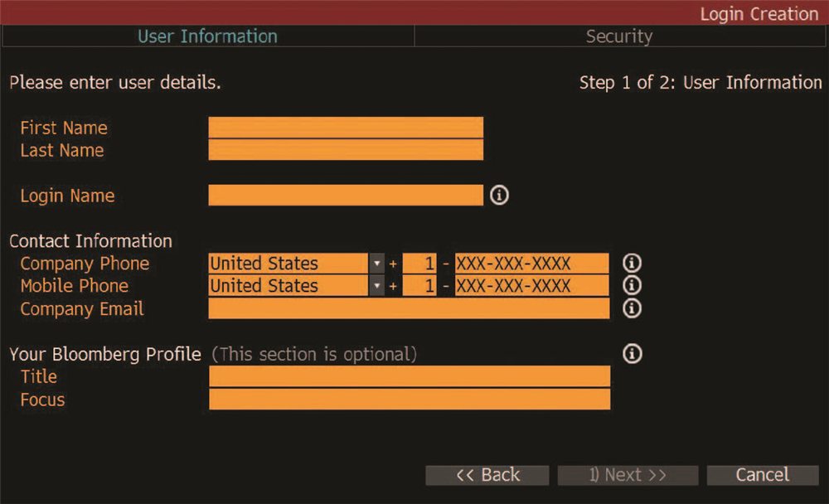Focus the Last Name field

click(x=346, y=150)
